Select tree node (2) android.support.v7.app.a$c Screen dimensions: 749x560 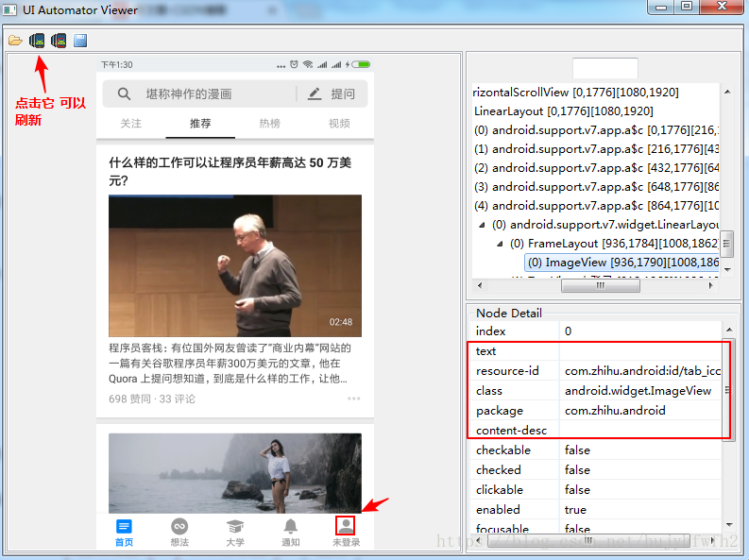[x=596, y=168]
